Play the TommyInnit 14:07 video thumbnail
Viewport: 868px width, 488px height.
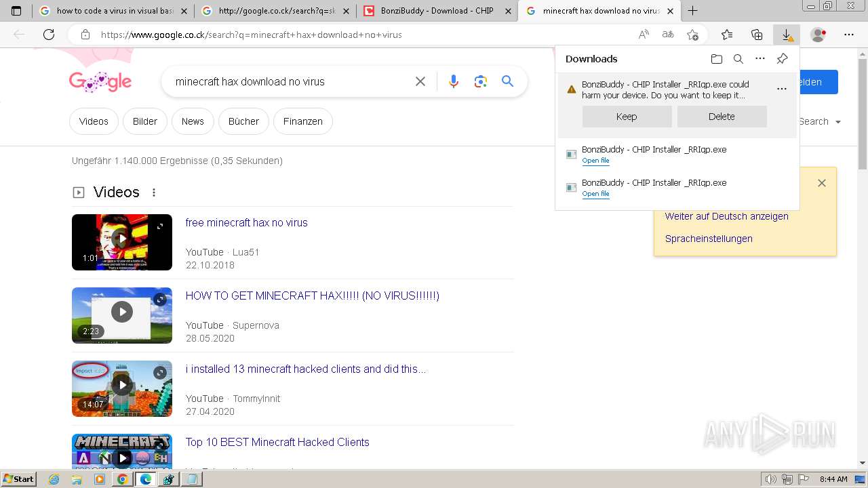coord(122,388)
